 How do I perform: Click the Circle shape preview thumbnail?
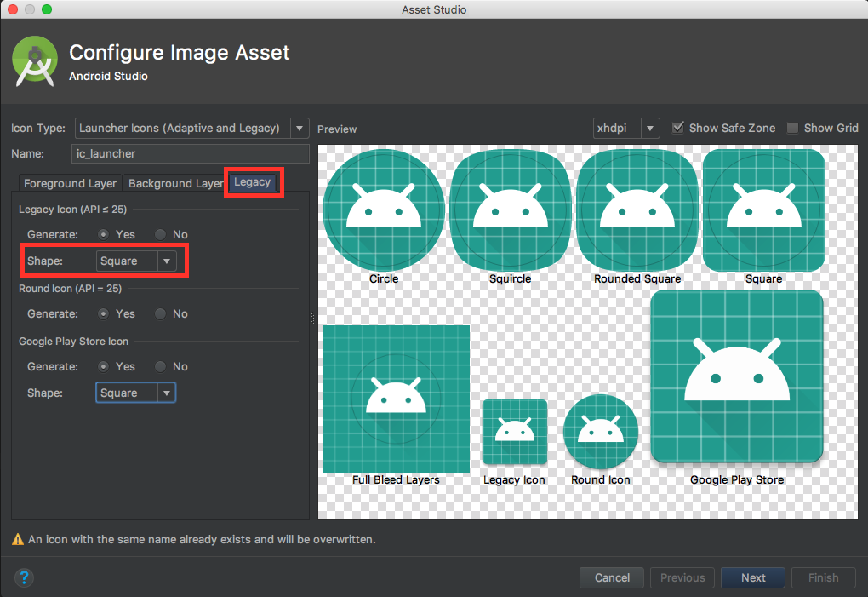pyautogui.click(x=383, y=209)
